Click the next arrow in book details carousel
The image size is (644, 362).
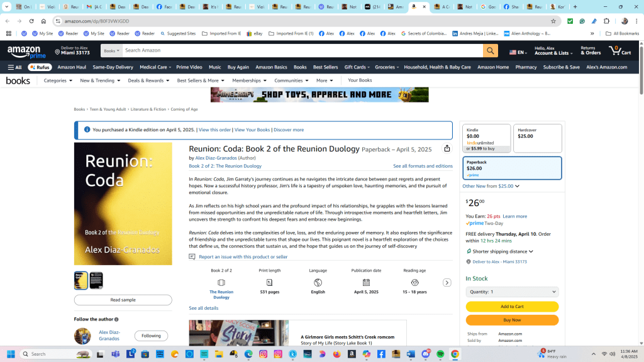(x=447, y=283)
